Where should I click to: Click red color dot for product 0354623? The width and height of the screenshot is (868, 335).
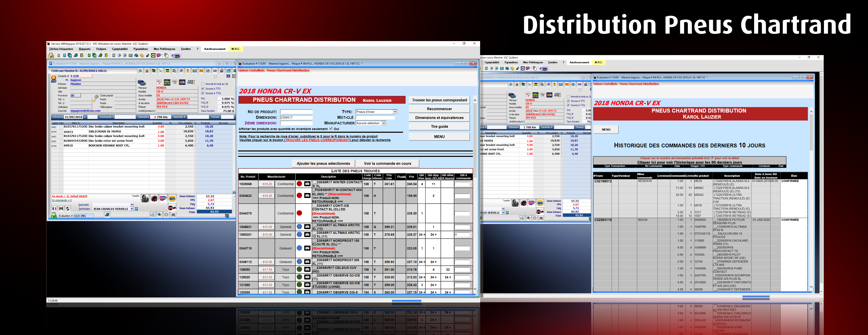pos(299,195)
